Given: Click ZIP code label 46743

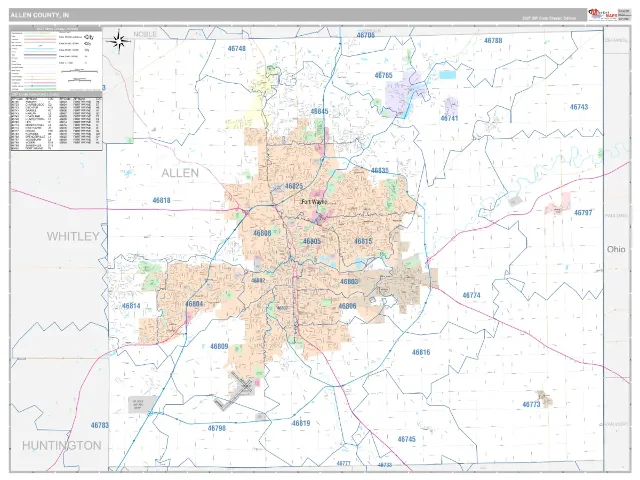Looking at the screenshot, I should 579,107.
